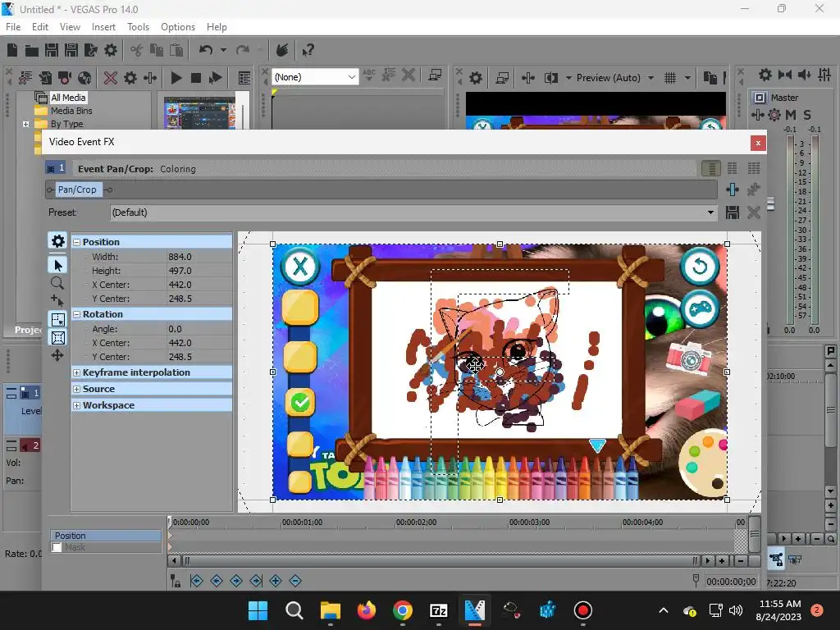Toggle Mute button M on Master bus
This screenshot has height=630, width=840.
(791, 115)
